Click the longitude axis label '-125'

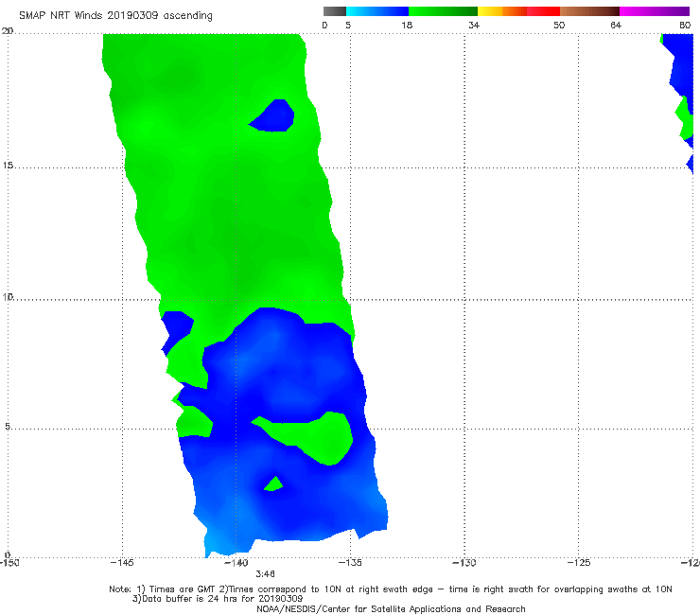click(x=579, y=562)
